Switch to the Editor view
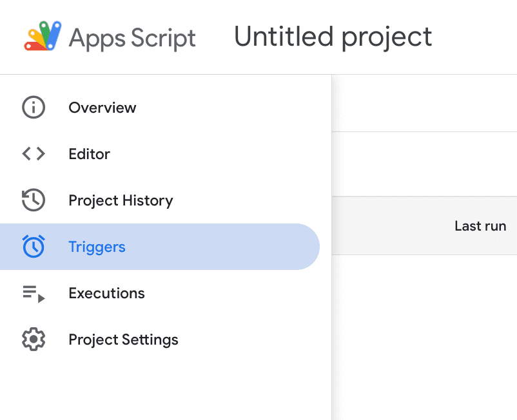The width and height of the screenshot is (517, 420). tap(160, 154)
